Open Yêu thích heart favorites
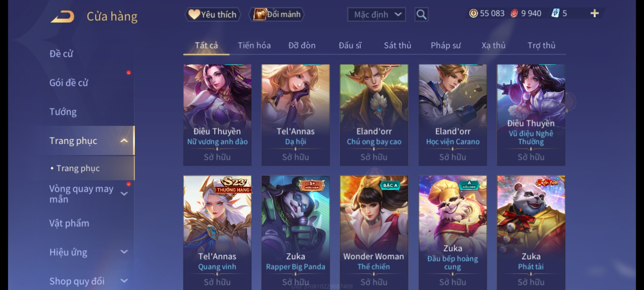 tap(213, 15)
